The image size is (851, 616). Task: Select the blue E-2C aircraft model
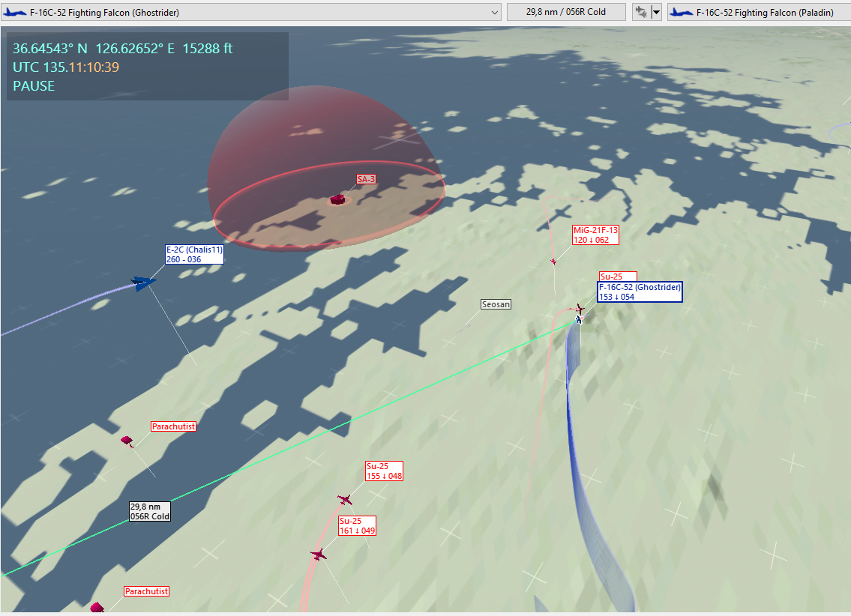click(143, 283)
